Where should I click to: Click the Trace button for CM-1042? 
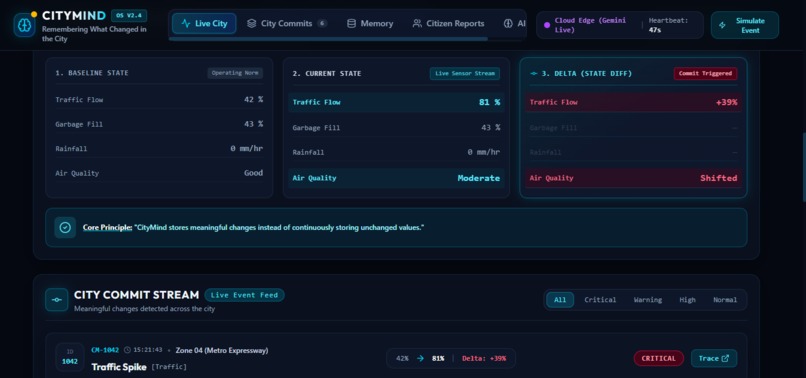point(714,358)
